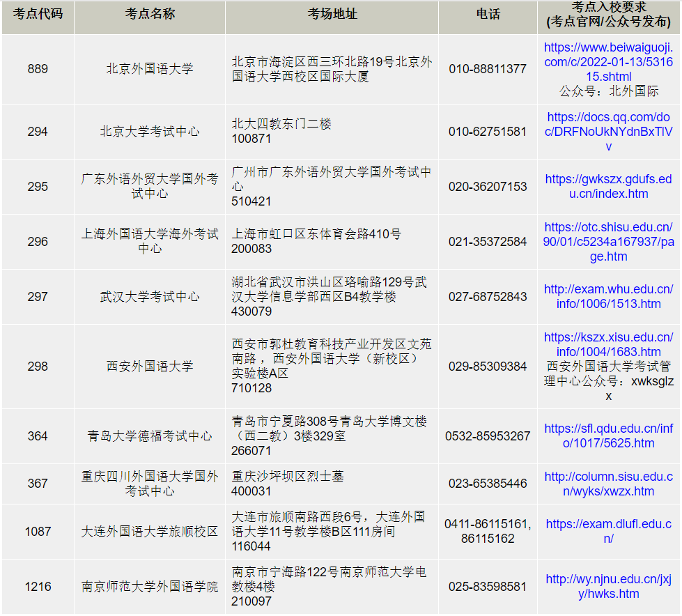This screenshot has width=682, height=616.
Task: Click the address 北大四教东门二楼
Action: 281,124
